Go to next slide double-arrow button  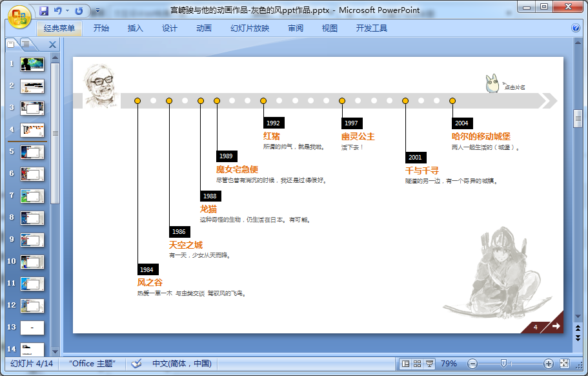click(578, 338)
